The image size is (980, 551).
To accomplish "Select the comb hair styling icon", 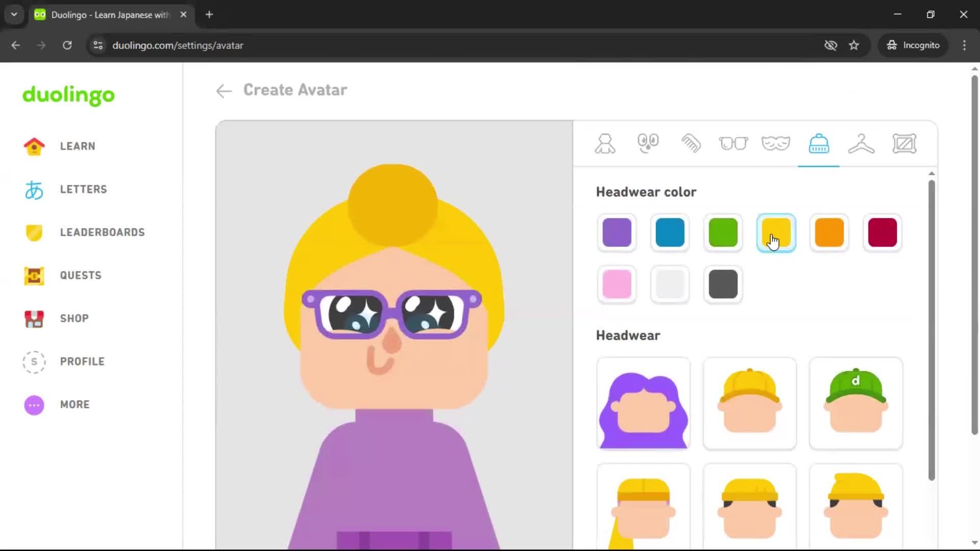I will [x=691, y=143].
